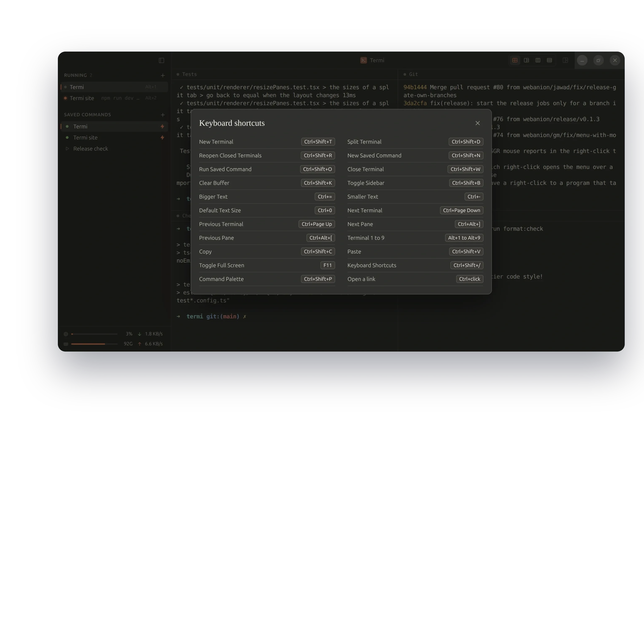Add a new saved command with plus
644x644 pixels.
(x=163, y=115)
